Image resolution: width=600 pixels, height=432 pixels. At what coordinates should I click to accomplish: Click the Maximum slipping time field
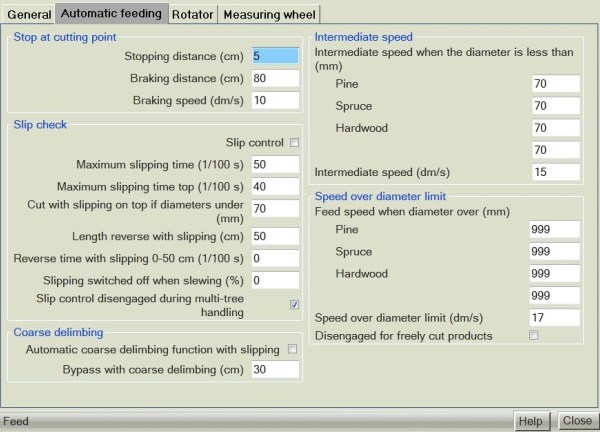click(275, 164)
